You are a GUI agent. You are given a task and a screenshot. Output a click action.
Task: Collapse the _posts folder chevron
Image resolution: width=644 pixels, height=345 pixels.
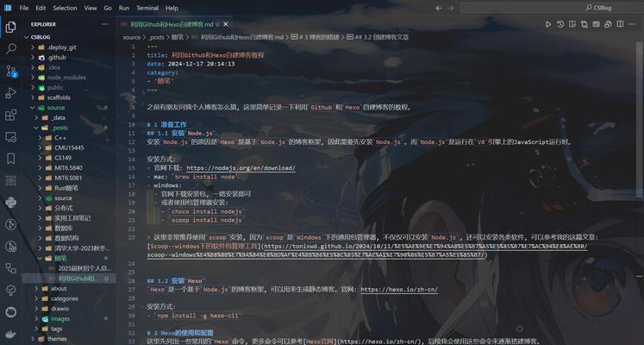click(36, 128)
